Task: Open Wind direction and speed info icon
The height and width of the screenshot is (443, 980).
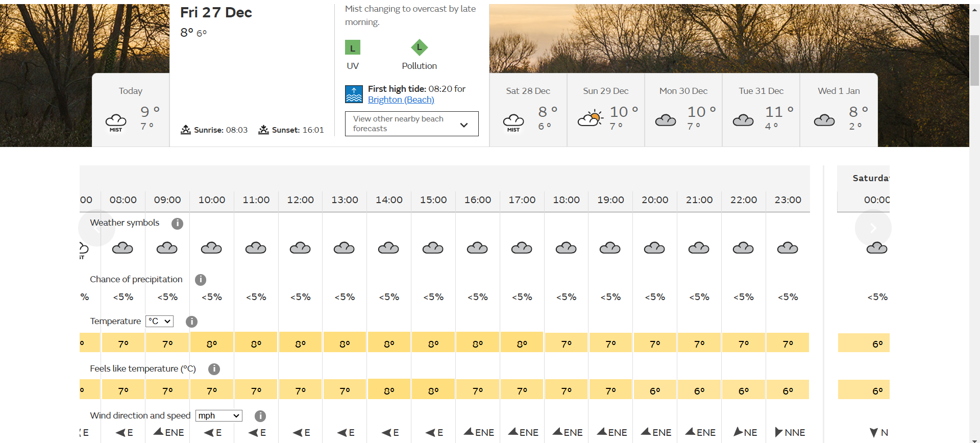Action: point(260,416)
